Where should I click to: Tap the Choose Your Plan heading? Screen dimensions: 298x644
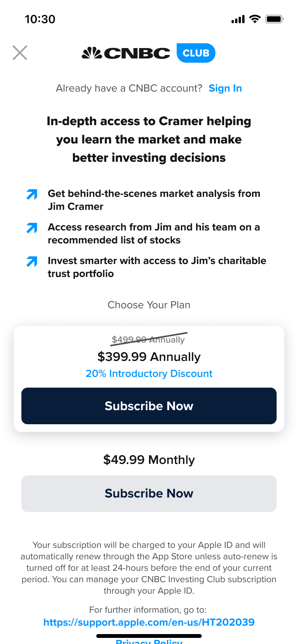pos(149,305)
